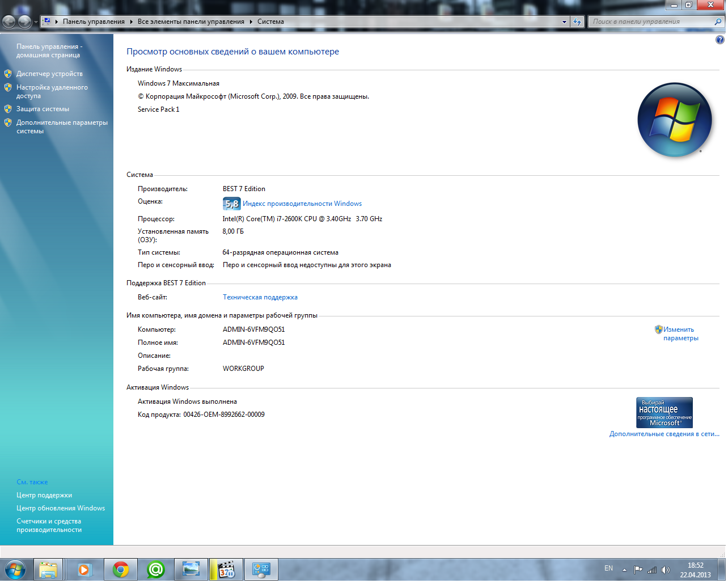The width and height of the screenshot is (728, 583).
Task: Click the search magnifier icon
Action: 718,22
